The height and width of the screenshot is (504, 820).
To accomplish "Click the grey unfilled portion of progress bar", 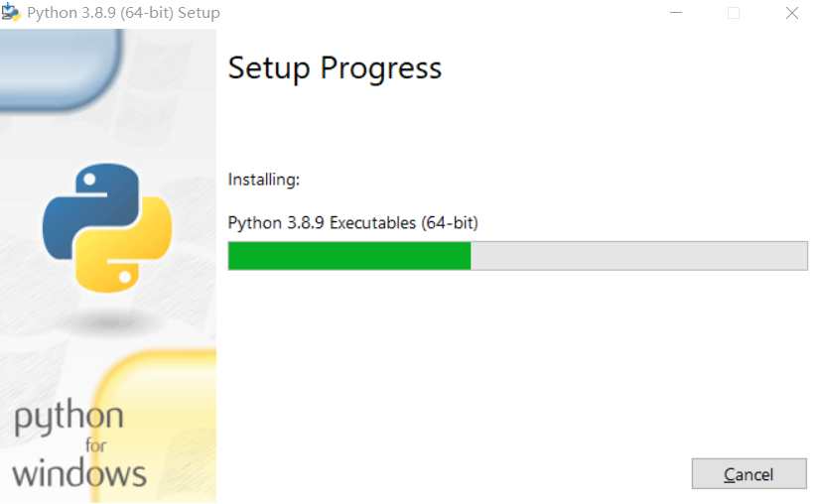I will (x=638, y=256).
